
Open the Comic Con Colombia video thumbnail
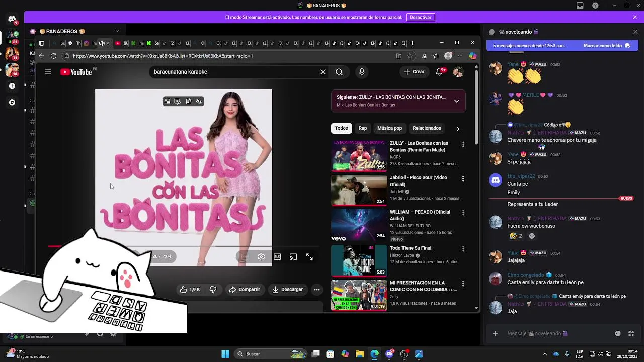coord(359,295)
